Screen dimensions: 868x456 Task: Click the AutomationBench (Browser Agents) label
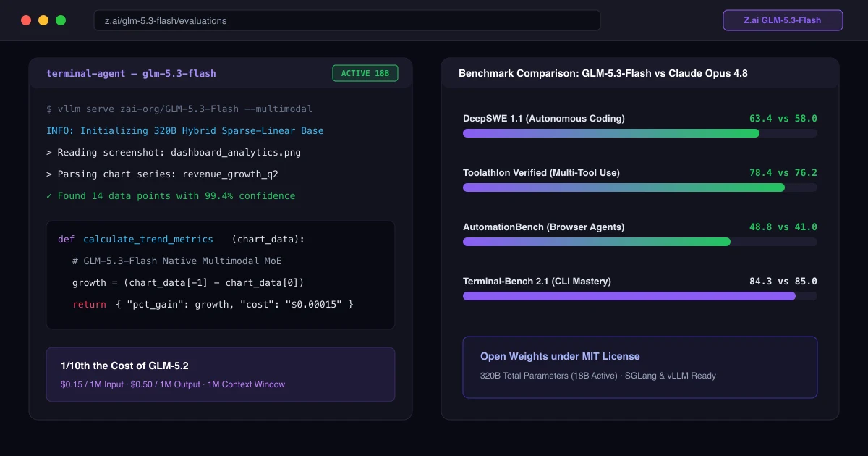544,227
